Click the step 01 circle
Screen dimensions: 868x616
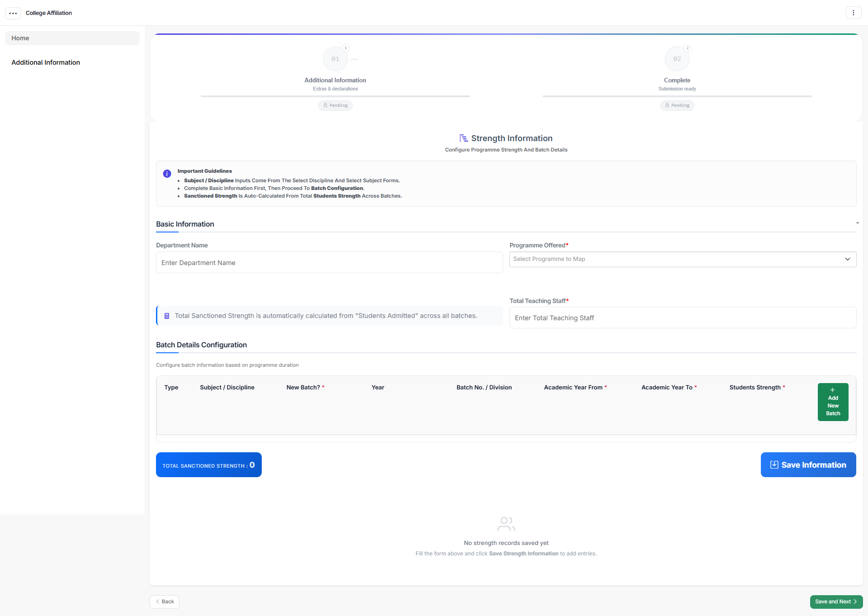[335, 59]
